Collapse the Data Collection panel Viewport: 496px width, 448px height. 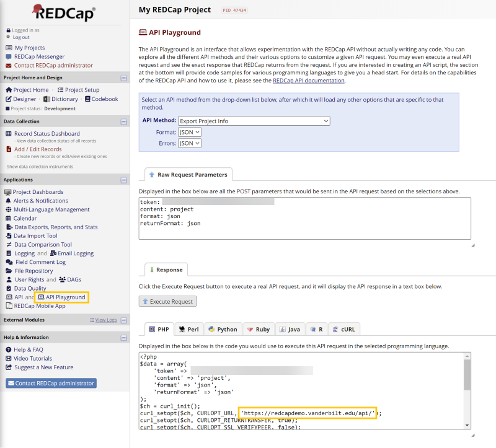(123, 121)
